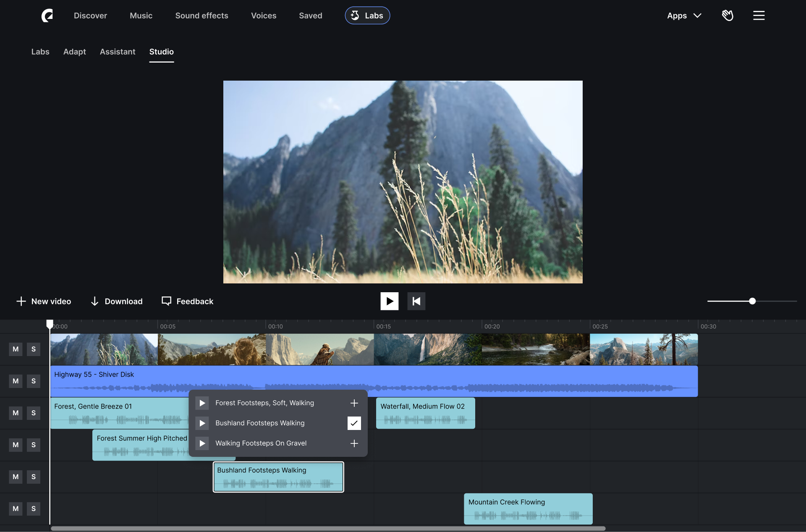Image resolution: width=806 pixels, height=532 pixels.
Task: Uncheck Bushland Footsteps Walking checkbox
Action: click(x=354, y=423)
